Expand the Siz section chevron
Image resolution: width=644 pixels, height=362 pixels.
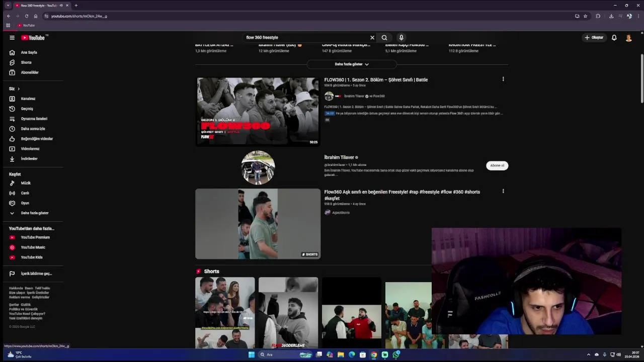click(x=19, y=89)
